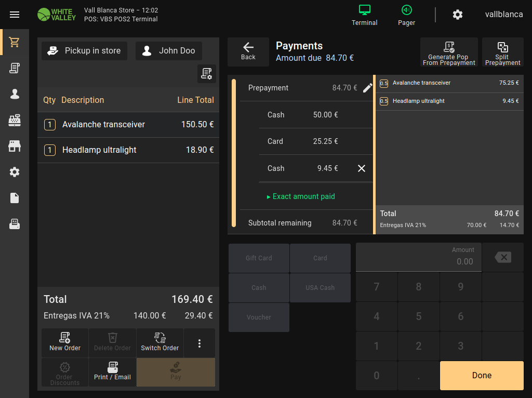Screen dimensions: 532x398
Task: Click Amount due 84.70 € text
Action: 314,58
